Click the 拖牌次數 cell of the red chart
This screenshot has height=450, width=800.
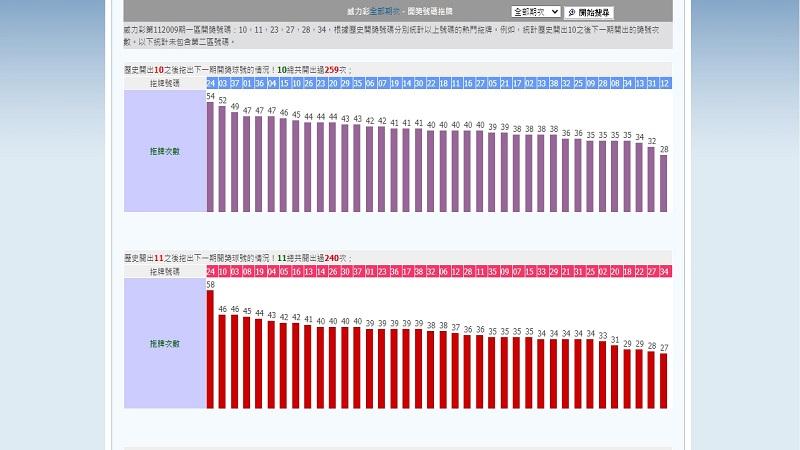coord(164,343)
